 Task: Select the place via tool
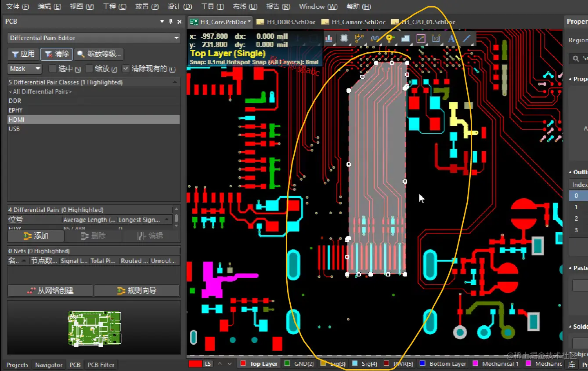click(x=390, y=38)
